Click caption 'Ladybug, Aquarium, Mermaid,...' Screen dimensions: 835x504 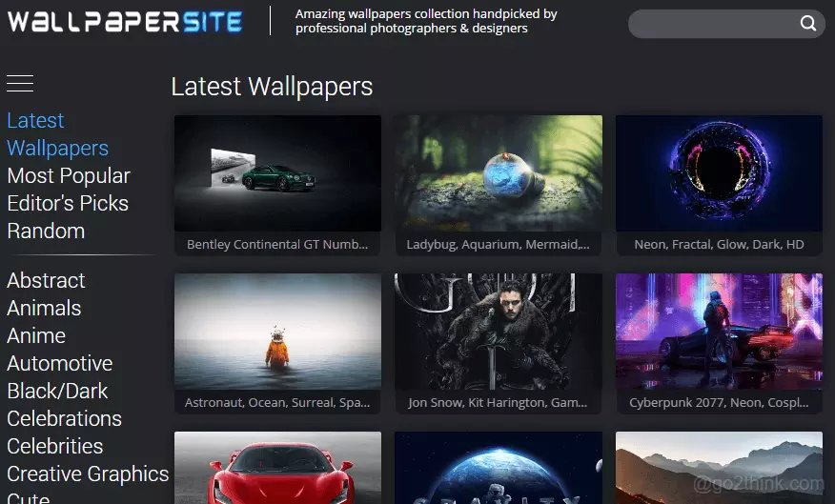click(499, 244)
